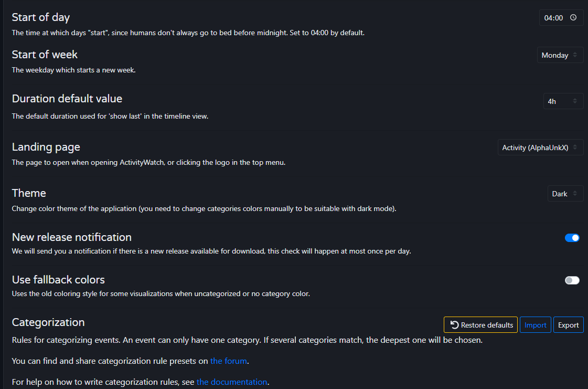The width and height of the screenshot is (588, 389).
Task: Click the Export categories button
Action: point(568,325)
